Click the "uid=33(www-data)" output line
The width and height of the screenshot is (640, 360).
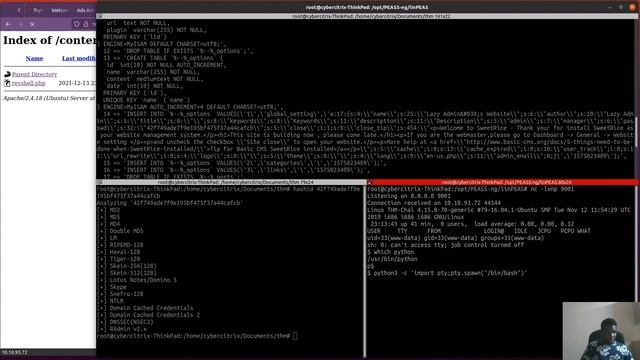click(x=456, y=238)
